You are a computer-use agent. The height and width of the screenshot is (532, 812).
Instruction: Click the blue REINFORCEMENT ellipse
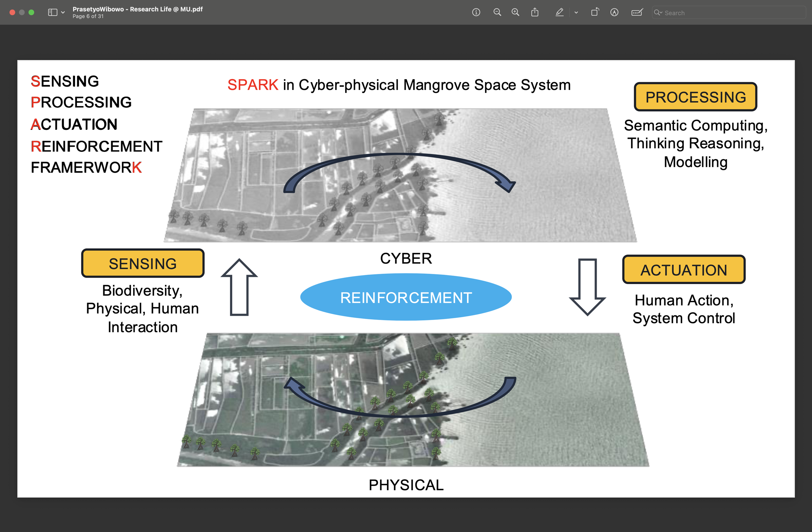406,297
